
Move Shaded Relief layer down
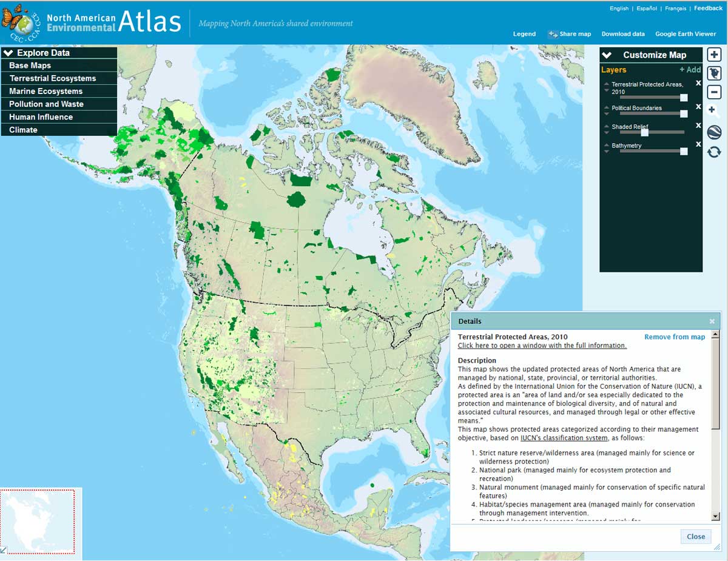(x=607, y=132)
